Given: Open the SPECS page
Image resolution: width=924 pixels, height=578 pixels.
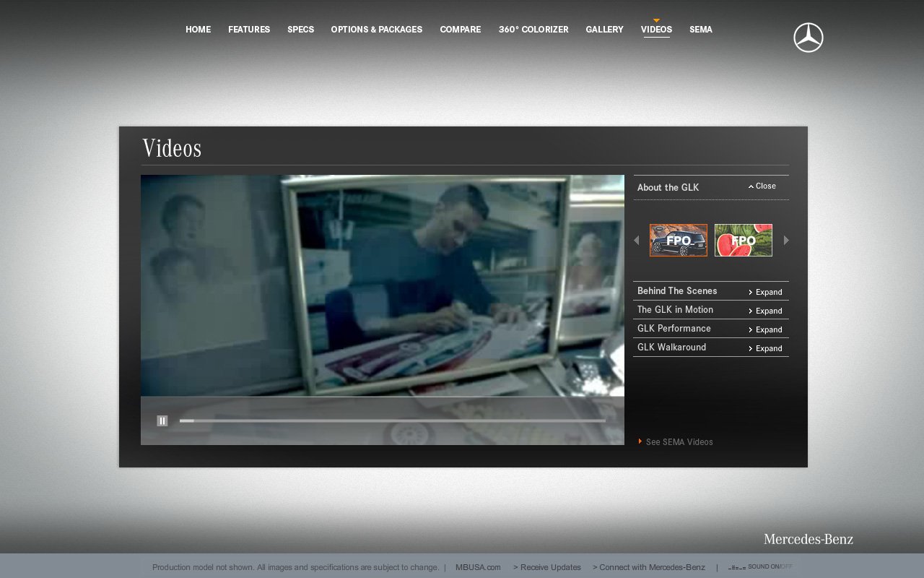Looking at the screenshot, I should [300, 30].
